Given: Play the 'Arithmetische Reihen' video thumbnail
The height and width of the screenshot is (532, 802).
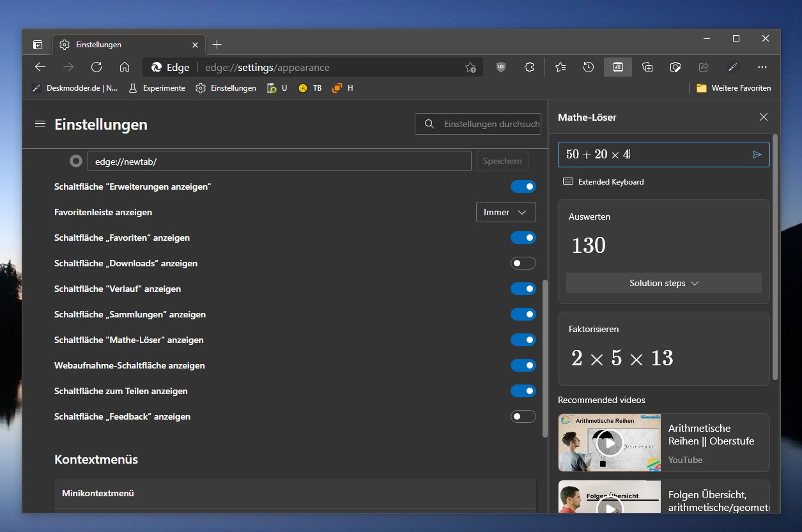Looking at the screenshot, I should coord(610,443).
